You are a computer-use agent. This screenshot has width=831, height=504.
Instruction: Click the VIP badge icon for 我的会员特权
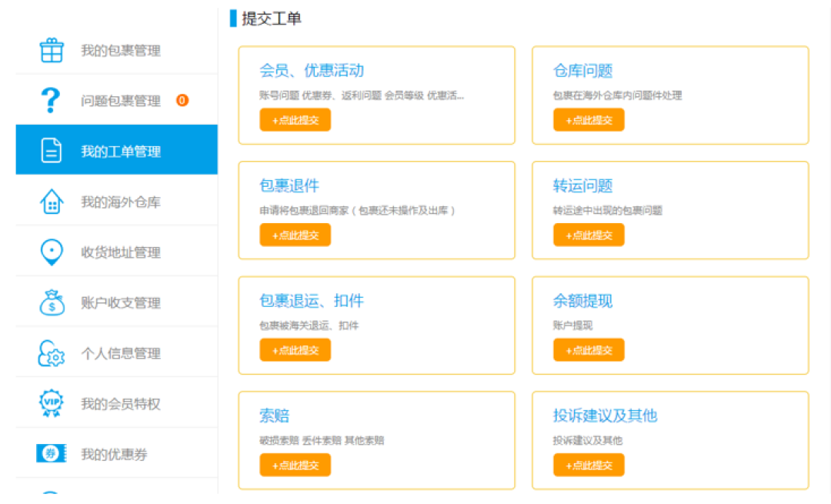(x=52, y=403)
